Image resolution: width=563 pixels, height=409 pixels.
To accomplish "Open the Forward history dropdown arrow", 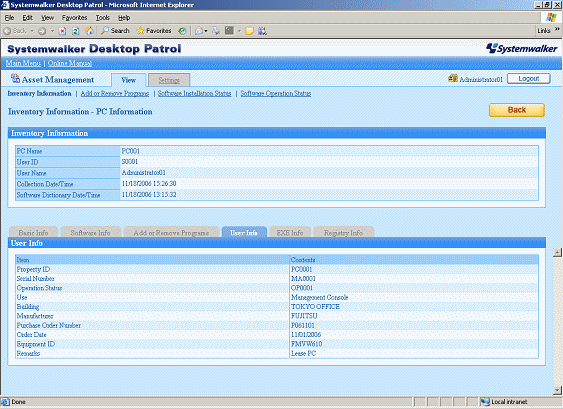I will click(x=52, y=31).
